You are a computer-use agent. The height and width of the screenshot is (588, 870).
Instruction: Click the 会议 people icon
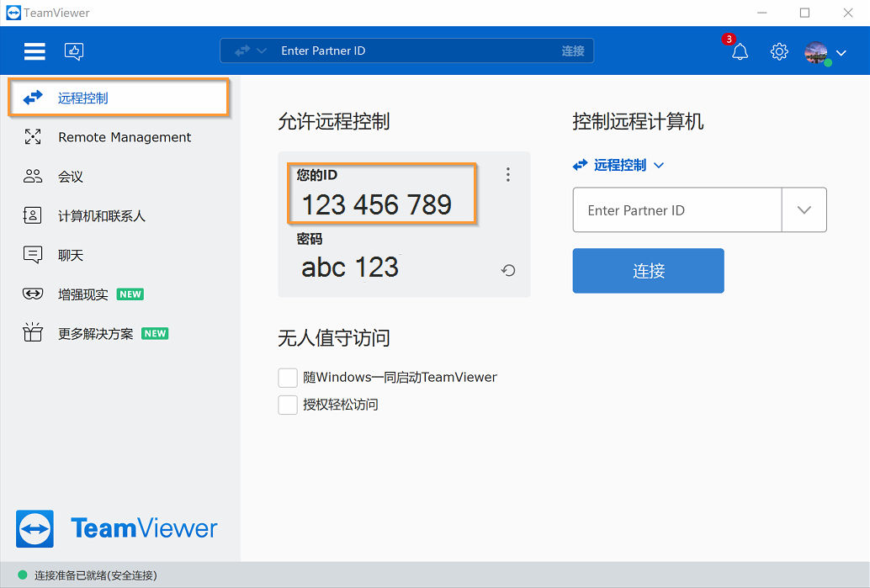pos(33,176)
